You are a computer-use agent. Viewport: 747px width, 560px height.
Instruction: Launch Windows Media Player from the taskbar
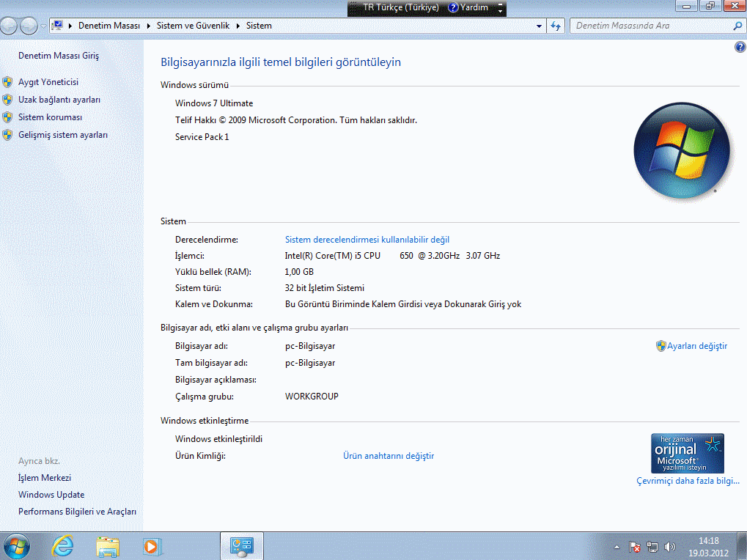(152, 546)
